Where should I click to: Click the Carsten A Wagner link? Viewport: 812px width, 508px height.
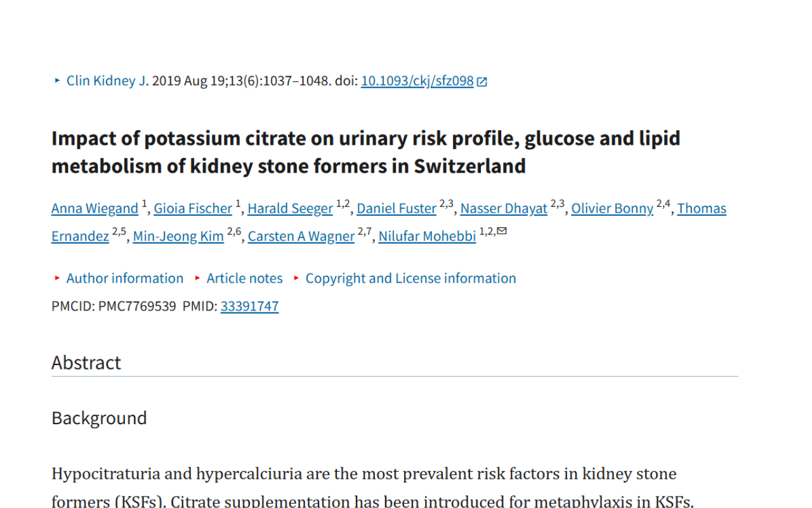(301, 236)
